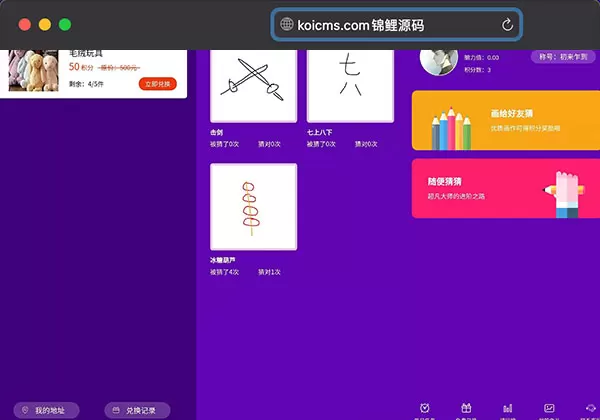
Task: Open the pink 随便猜猜 card
Action: pyautogui.click(x=506, y=189)
